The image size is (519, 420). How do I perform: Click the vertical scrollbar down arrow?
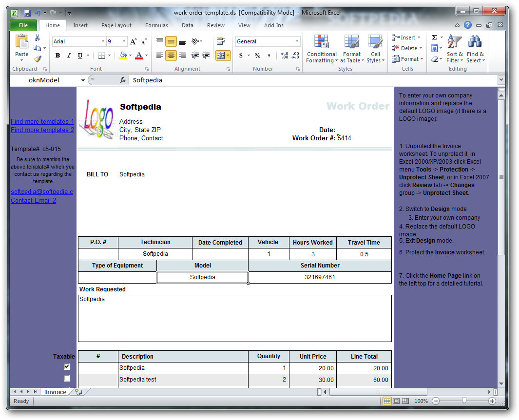[501, 383]
